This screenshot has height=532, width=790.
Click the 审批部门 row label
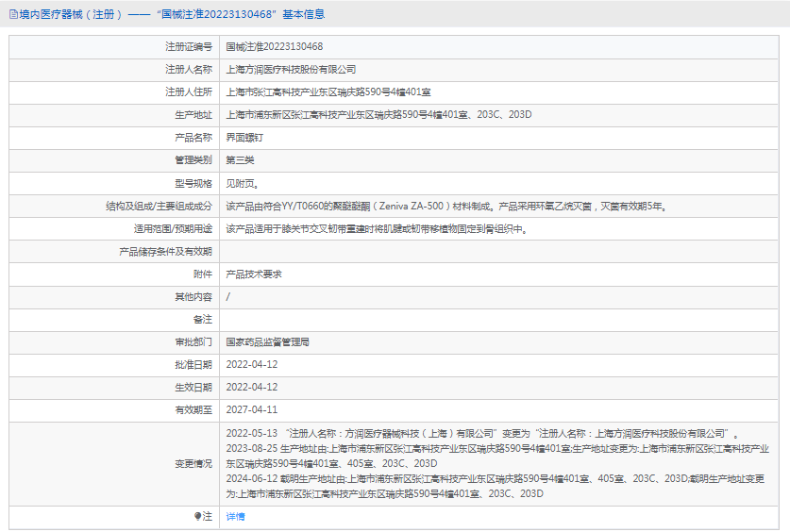click(x=193, y=342)
